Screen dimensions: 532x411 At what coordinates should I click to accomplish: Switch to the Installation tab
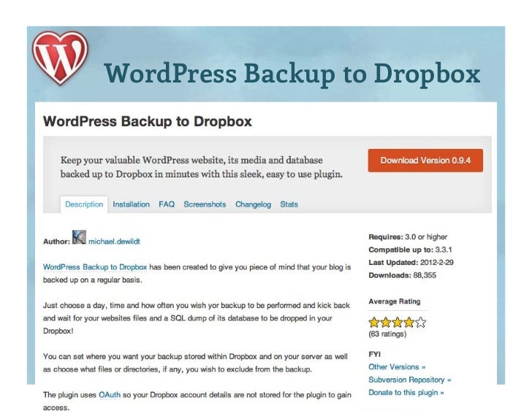pos(131,204)
